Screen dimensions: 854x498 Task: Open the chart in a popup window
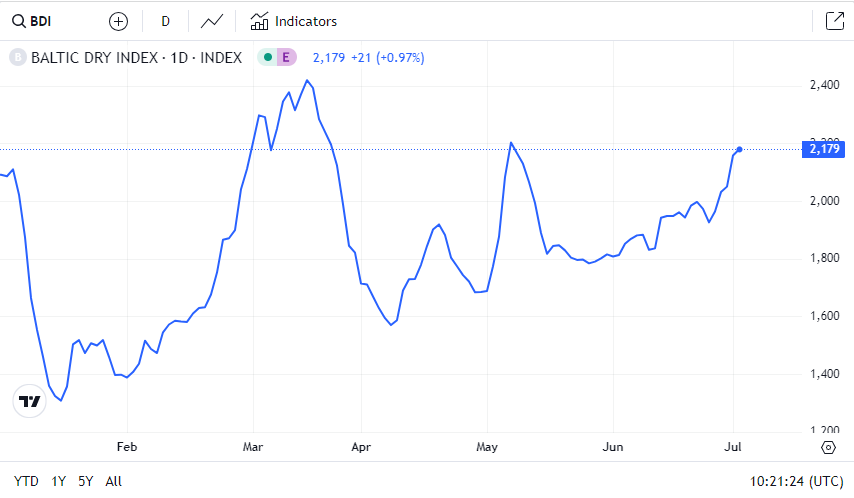(834, 21)
